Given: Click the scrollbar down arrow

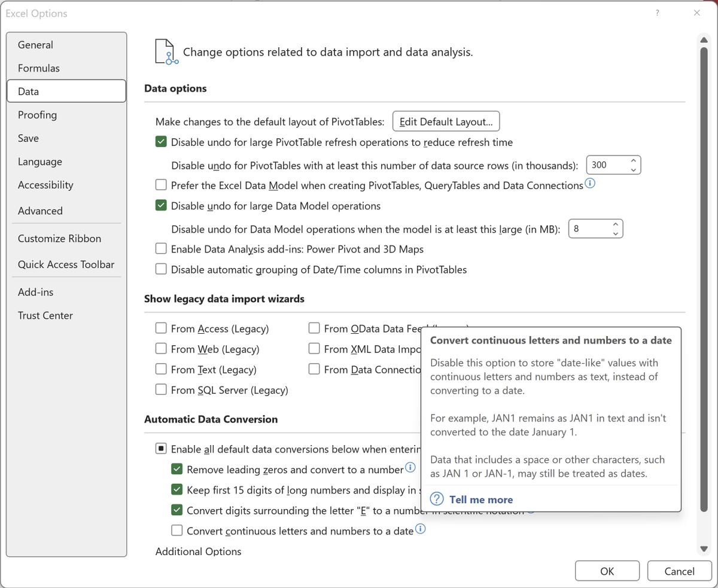Looking at the screenshot, I should [704, 549].
